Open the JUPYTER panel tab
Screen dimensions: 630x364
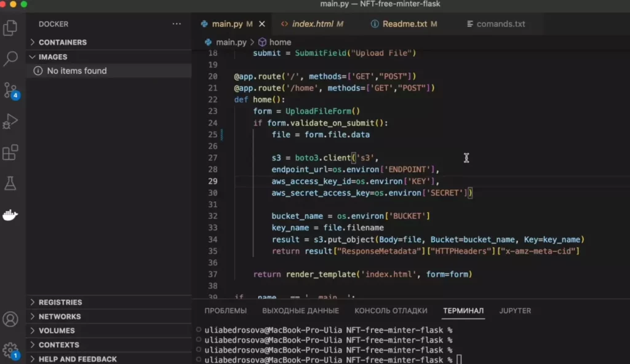[515, 311]
